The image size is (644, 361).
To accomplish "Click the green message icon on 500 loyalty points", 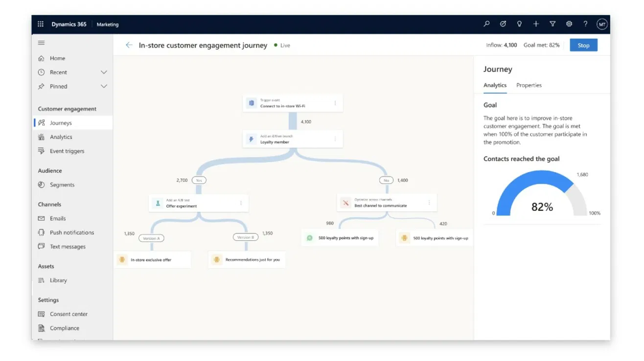I will (310, 238).
